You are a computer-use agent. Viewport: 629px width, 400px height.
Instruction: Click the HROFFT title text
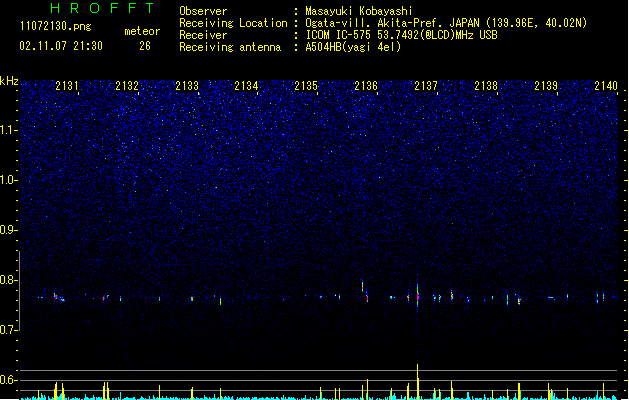tap(103, 8)
